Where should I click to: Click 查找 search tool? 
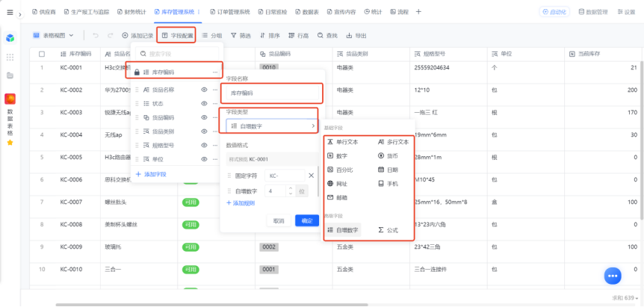point(327,36)
